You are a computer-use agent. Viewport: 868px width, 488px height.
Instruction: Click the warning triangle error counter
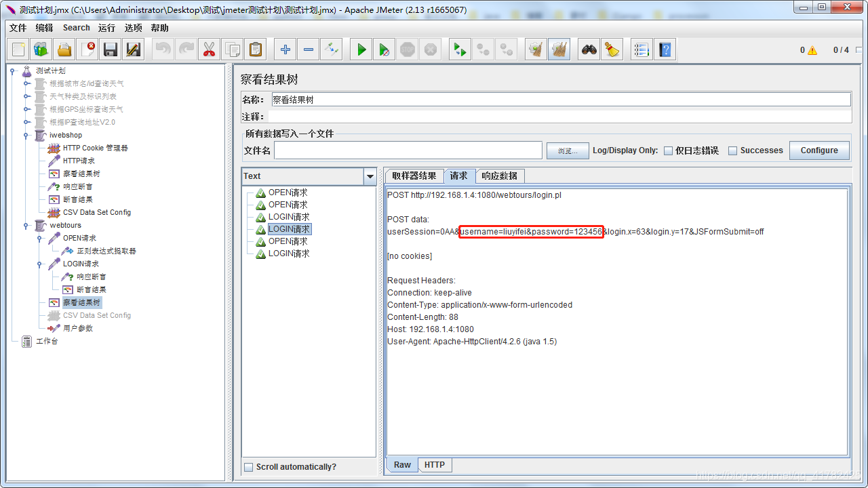pos(812,50)
